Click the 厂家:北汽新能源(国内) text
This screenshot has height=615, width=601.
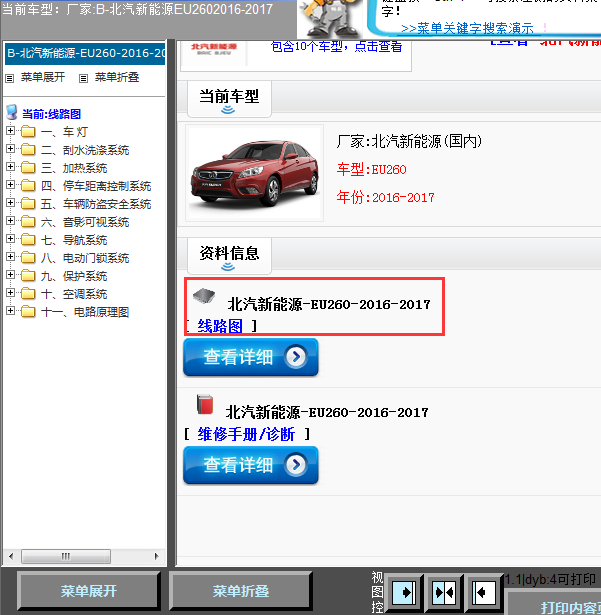409,141
